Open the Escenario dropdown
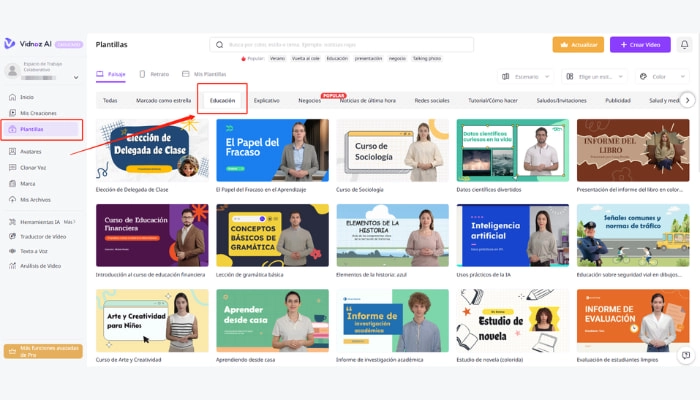Screen dimensions: 700x400 tap(525, 77)
